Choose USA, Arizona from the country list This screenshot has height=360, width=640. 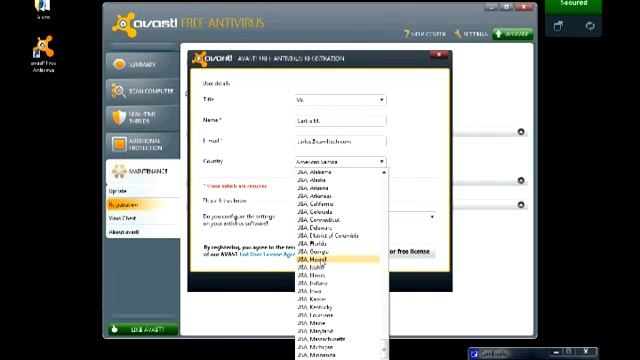click(x=338, y=188)
